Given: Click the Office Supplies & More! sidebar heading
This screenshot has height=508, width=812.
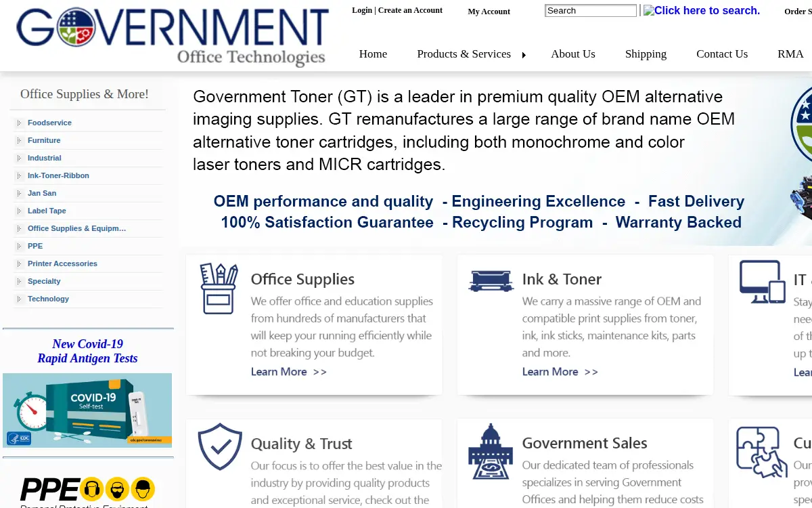Looking at the screenshot, I should 85,94.
